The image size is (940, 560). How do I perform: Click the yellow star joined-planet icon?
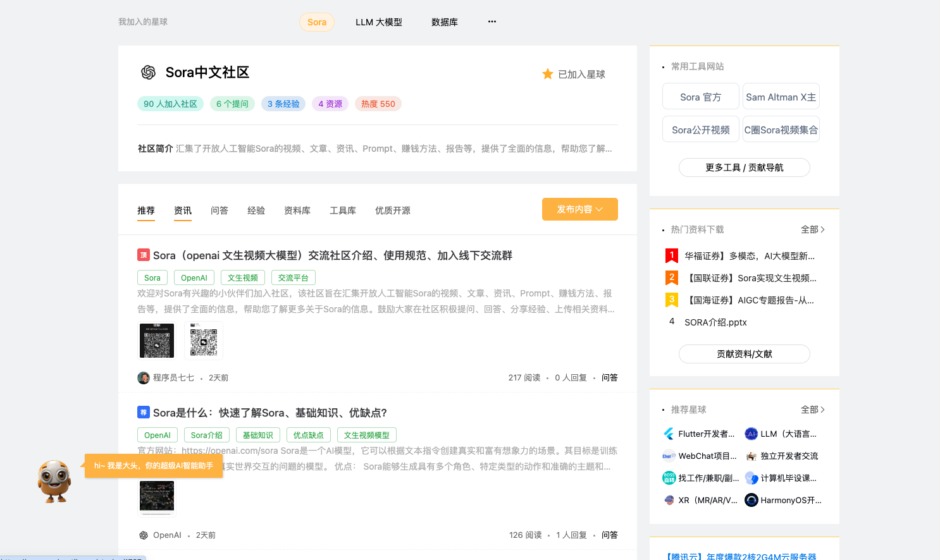coord(548,74)
